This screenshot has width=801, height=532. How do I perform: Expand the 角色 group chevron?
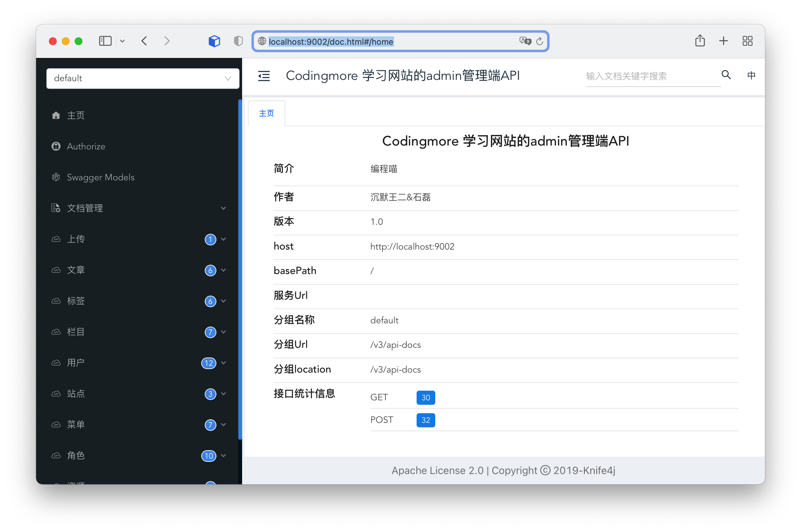click(x=223, y=455)
